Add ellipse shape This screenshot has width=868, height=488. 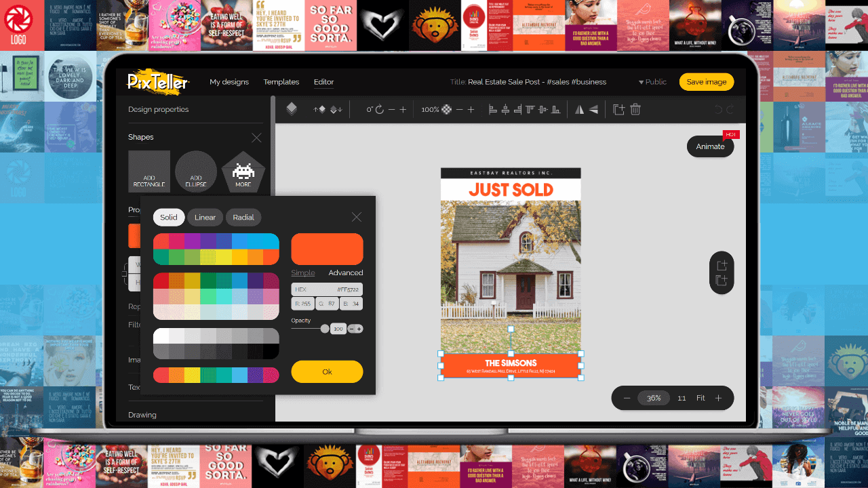196,171
